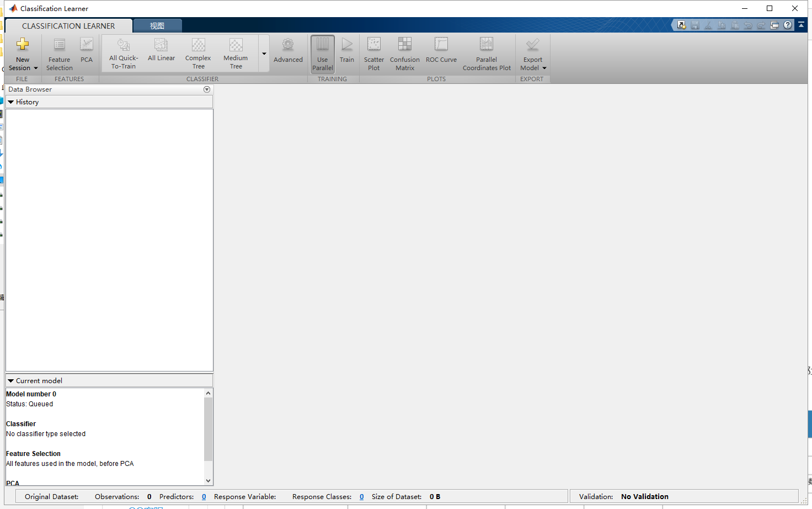Click the add shortcut icon in quick access toolbar
Image resolution: width=812 pixels, height=509 pixels.
click(682, 25)
